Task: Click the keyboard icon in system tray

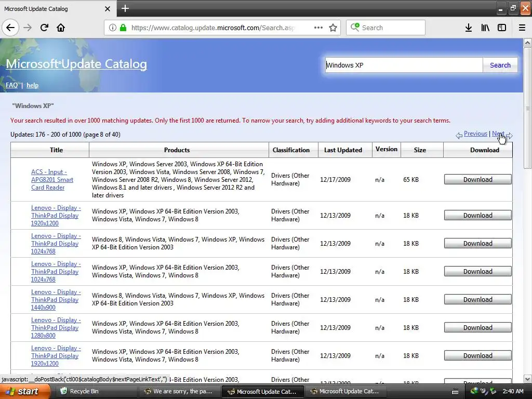Action: 455,392
